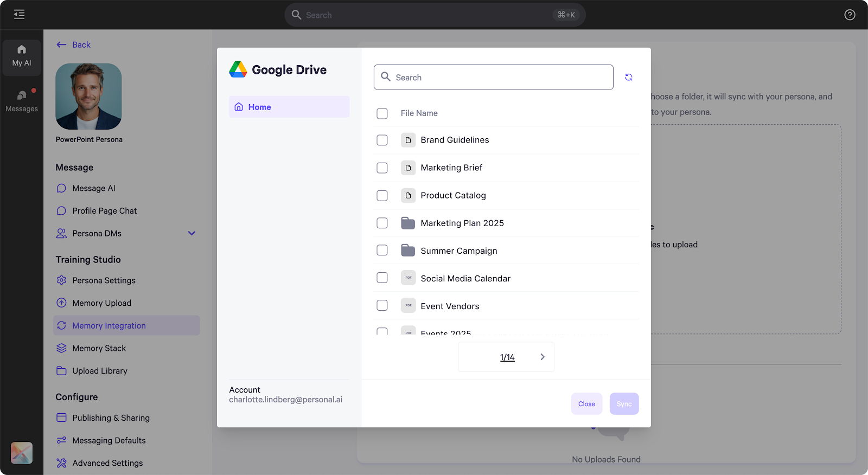Click the Marketing Brief file name
Image resolution: width=868 pixels, height=475 pixels.
click(x=451, y=168)
